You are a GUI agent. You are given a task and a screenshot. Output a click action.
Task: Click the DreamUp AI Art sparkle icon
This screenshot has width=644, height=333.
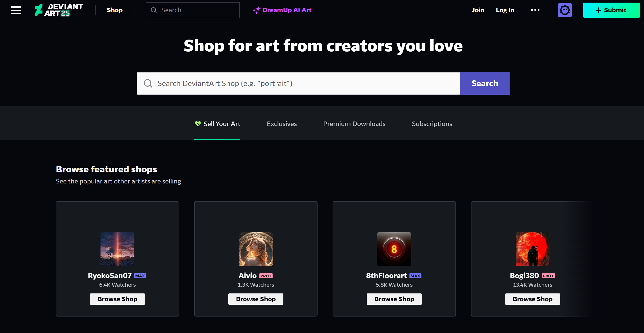[257, 10]
